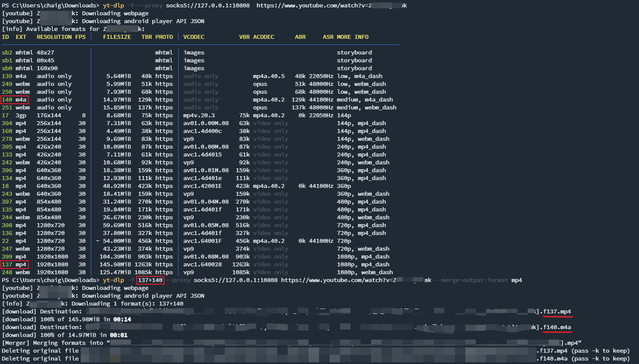Click the underlined .f140.m4a destination filename
The height and width of the screenshot is (364, 639).
pos(557,327)
